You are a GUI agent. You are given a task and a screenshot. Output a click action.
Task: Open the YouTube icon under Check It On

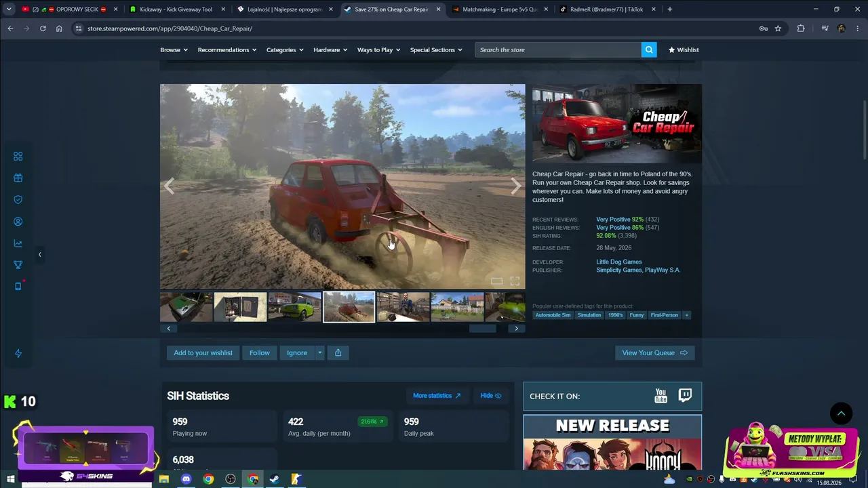(x=661, y=396)
